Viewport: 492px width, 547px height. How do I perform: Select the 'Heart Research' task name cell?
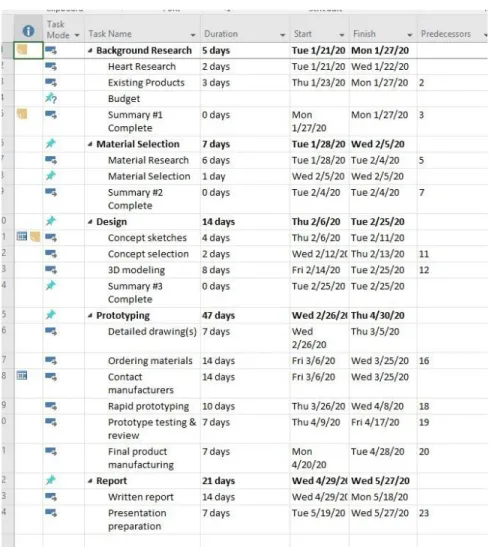click(142, 66)
